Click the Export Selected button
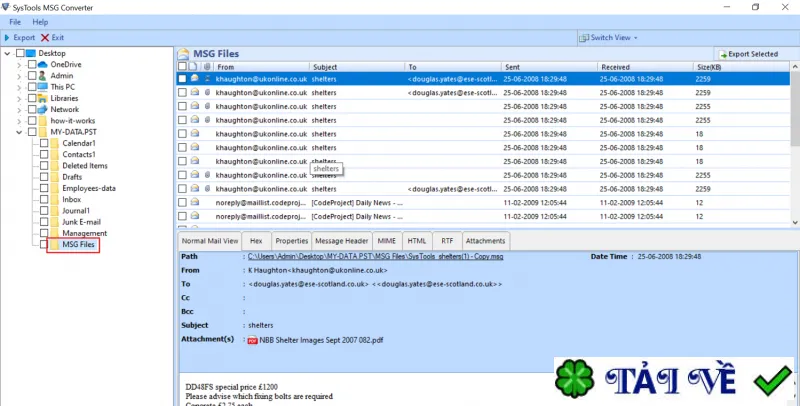This screenshot has height=406, width=800. (748, 54)
